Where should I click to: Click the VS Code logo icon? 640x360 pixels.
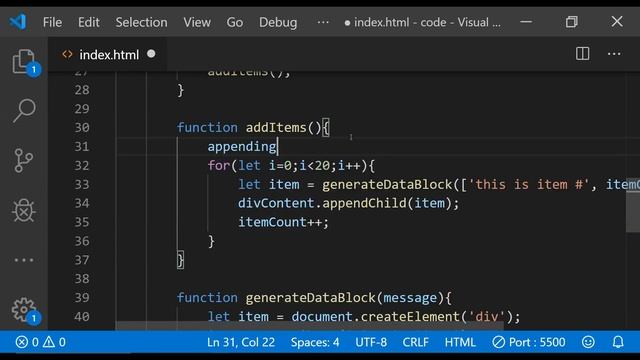18,22
